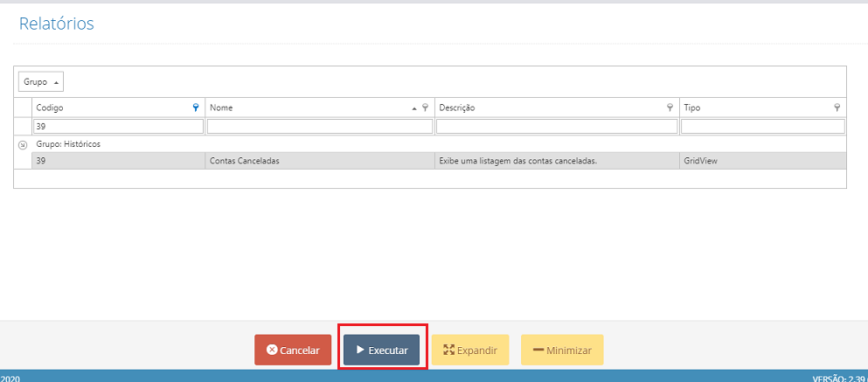Click the 'Exibe uma listagem das contas canceladas.' cell
Screen dimensions: 868x382
(557, 161)
